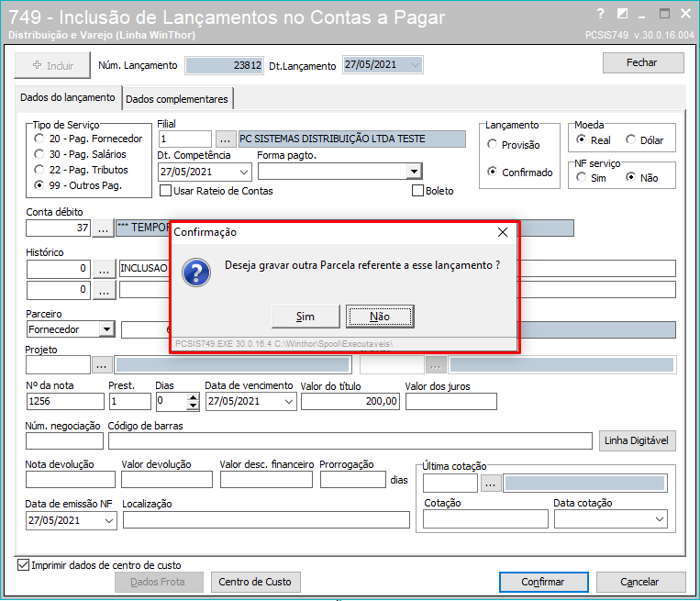Click the Dados Frota button
Viewport: 700px width, 601px height.
159,583
